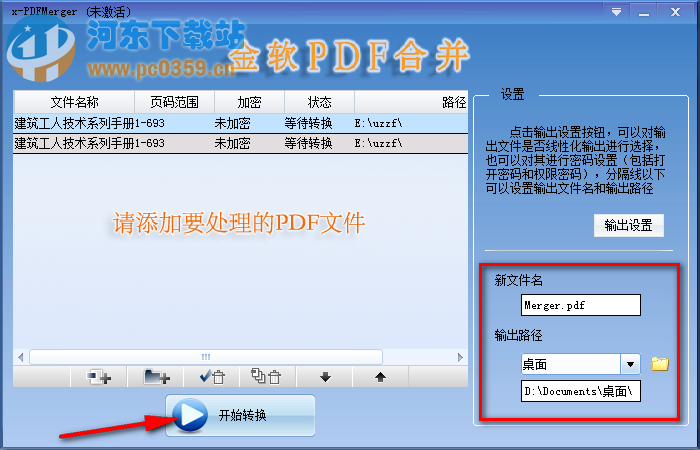Viewport: 700px width, 450px height.
Task: Open the title bar menu triangle icon
Action: pyautogui.click(x=617, y=12)
